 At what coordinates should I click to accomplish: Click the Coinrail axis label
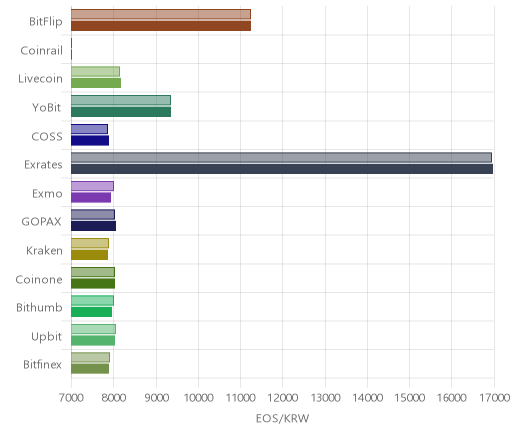41,51
